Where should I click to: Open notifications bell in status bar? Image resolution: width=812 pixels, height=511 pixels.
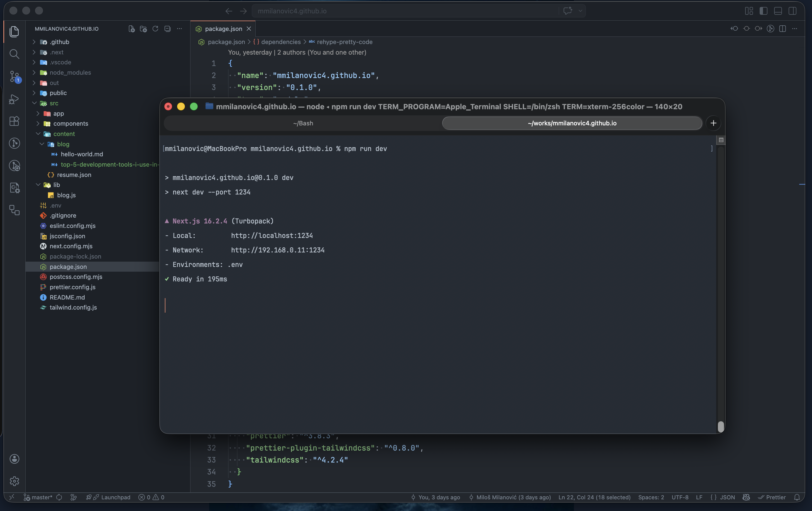click(797, 497)
